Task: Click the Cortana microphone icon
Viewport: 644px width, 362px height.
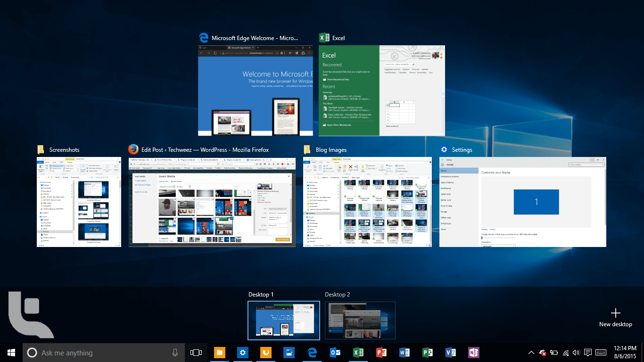Action: click(x=175, y=353)
